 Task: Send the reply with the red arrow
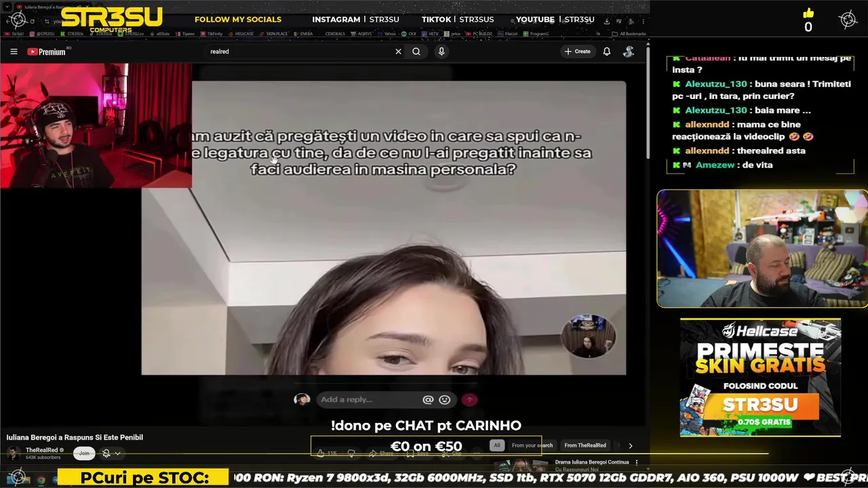(469, 400)
